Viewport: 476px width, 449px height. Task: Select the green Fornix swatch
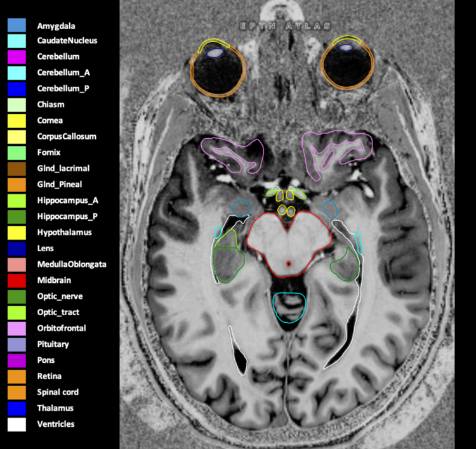click(17, 153)
